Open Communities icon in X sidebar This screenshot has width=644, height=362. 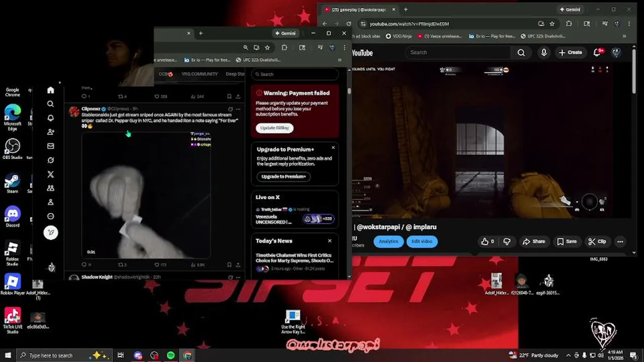click(50, 188)
